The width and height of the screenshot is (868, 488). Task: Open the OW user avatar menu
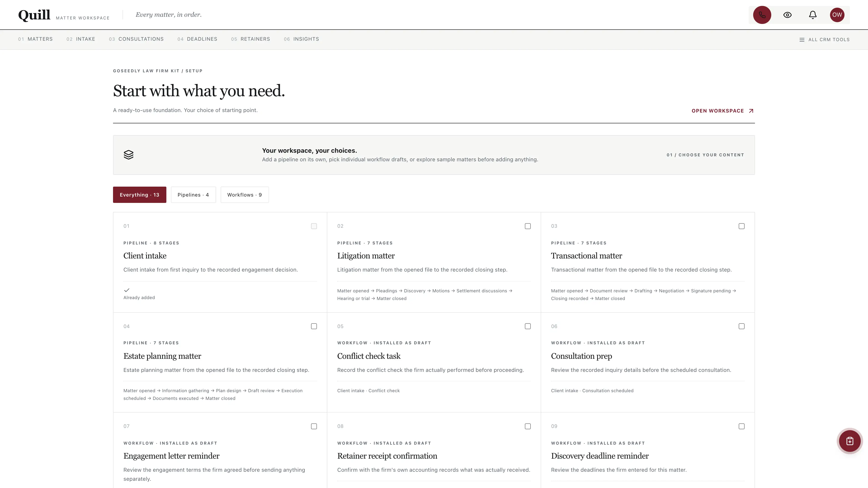(837, 15)
